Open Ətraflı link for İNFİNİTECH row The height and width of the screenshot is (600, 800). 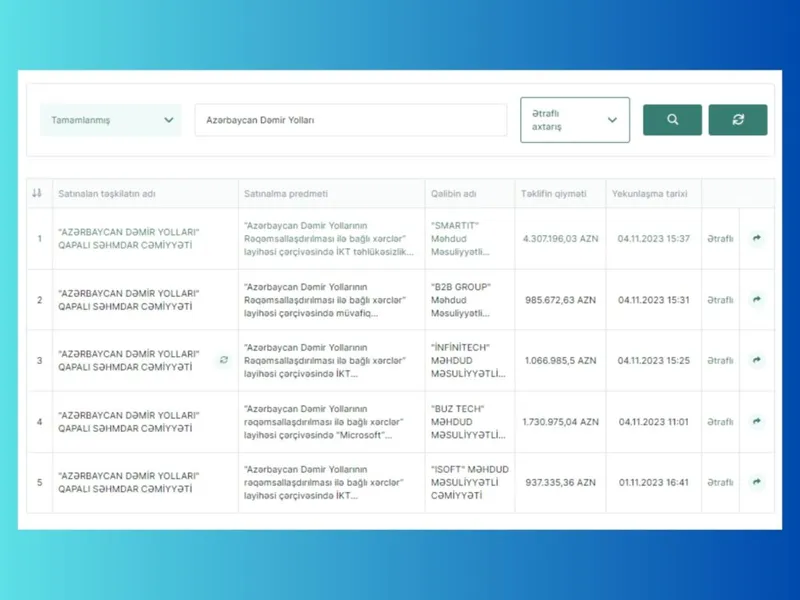coord(720,360)
